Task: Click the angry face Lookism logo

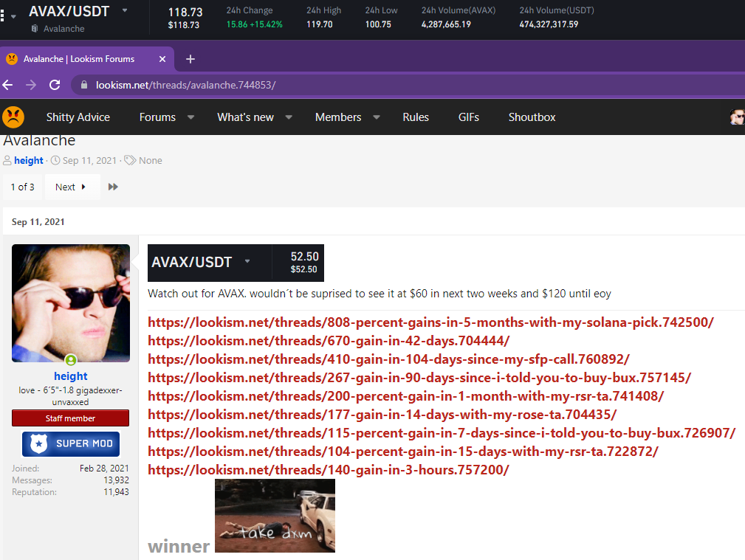Action: (13, 117)
